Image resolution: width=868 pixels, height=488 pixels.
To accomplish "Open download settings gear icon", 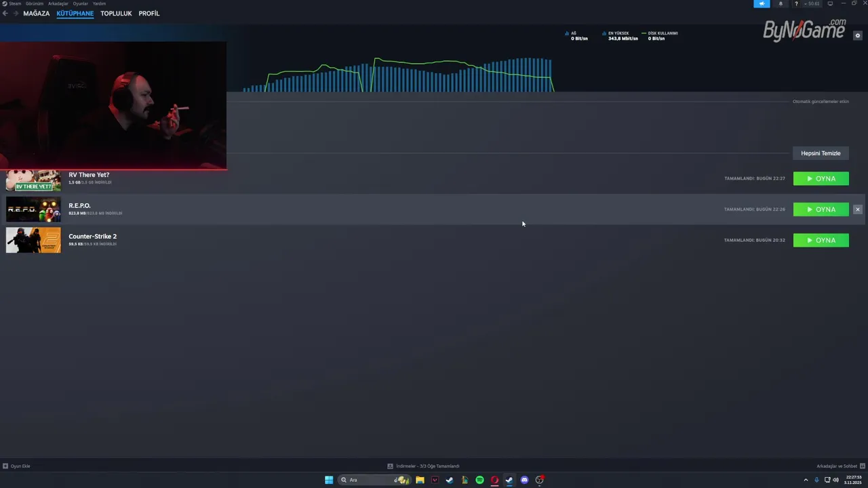I will point(857,36).
